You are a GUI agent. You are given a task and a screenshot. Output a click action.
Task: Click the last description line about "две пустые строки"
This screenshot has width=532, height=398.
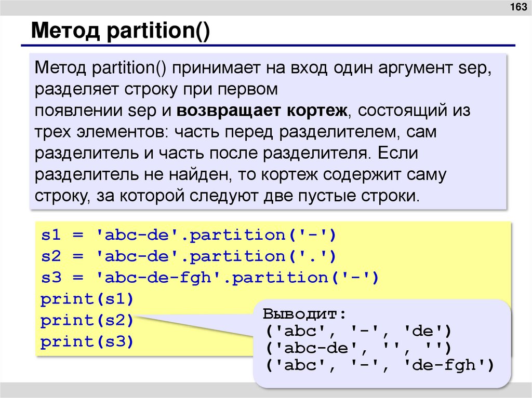227,197
